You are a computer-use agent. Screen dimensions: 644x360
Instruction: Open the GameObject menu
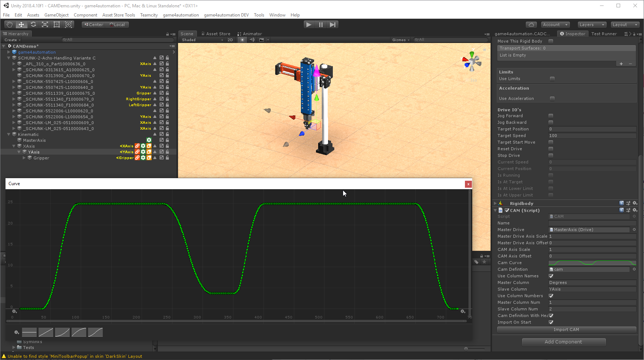[x=56, y=15]
